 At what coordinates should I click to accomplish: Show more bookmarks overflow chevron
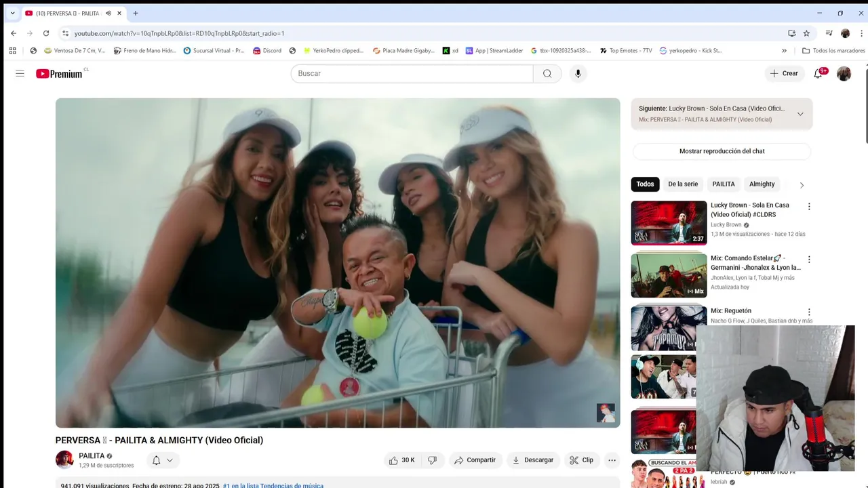click(784, 50)
